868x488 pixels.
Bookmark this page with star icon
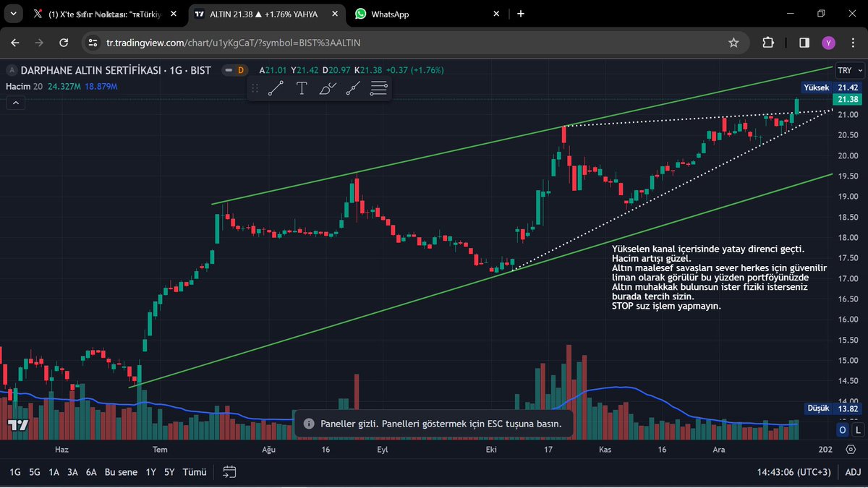coord(733,43)
